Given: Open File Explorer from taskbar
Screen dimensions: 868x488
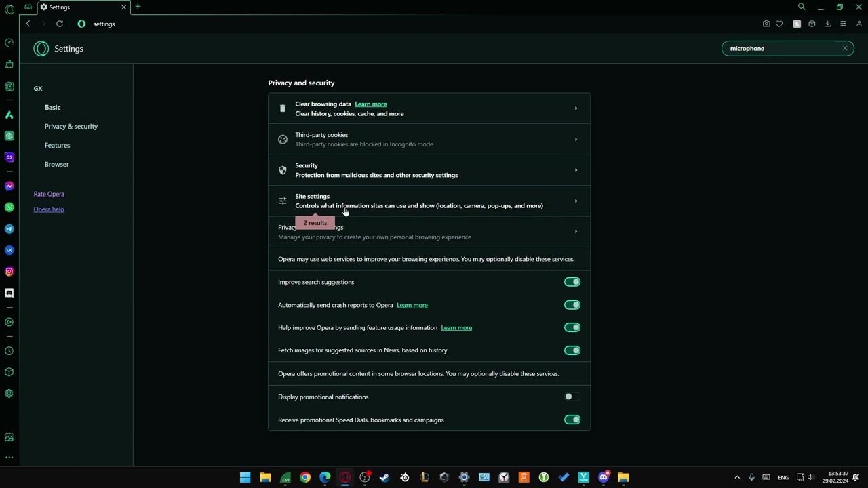Looking at the screenshot, I should [x=265, y=477].
